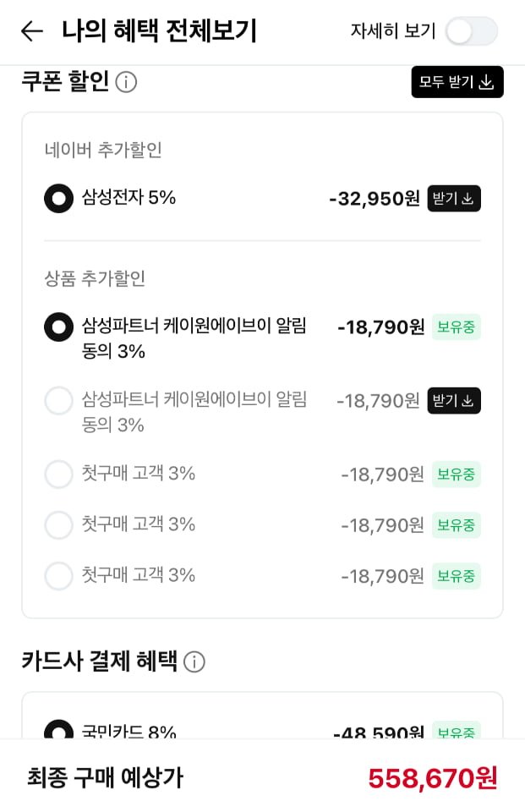
Task: Select the first 첫구매 고객 3% radio
Action: point(58,474)
